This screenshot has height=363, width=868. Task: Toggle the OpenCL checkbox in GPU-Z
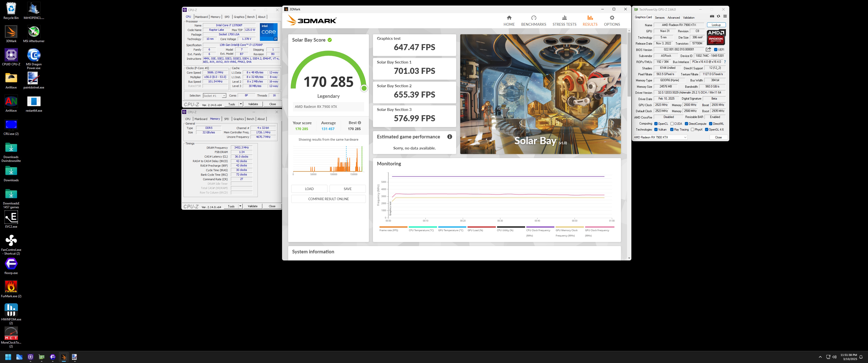coord(656,124)
